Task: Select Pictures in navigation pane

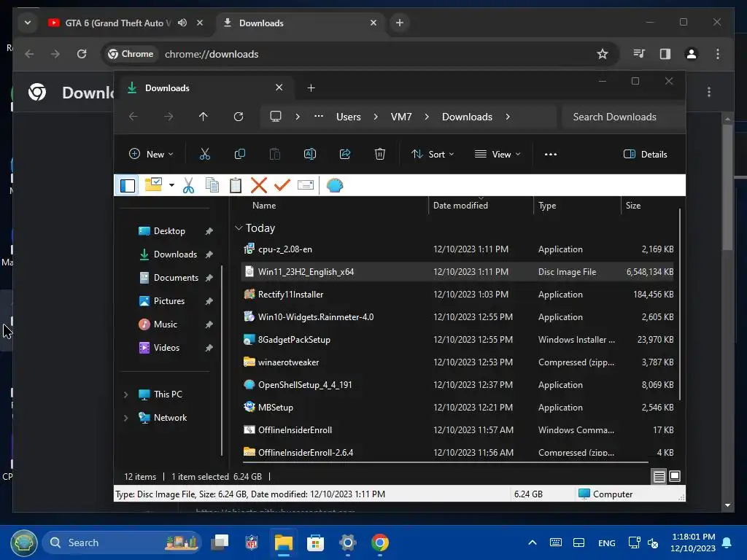Action: (169, 301)
